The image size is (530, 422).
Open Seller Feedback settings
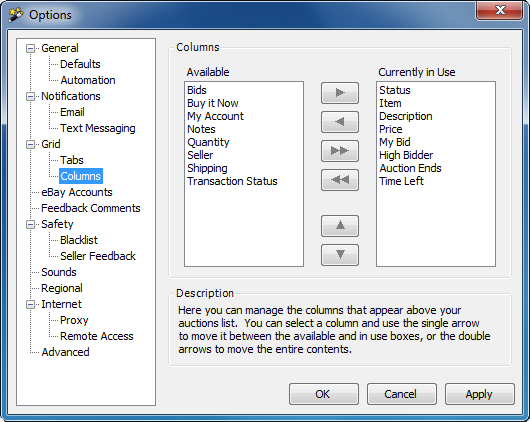point(98,256)
